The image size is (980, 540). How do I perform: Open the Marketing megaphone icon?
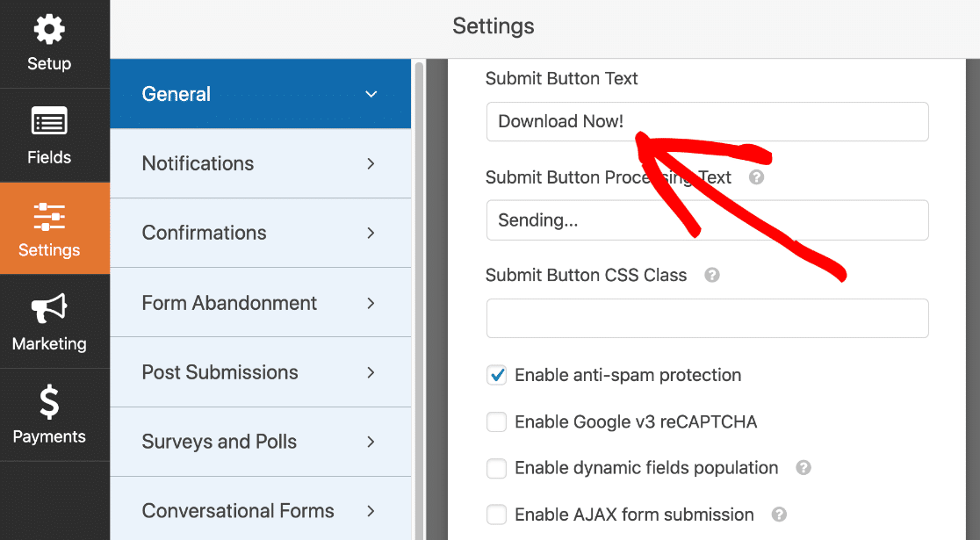[x=49, y=310]
